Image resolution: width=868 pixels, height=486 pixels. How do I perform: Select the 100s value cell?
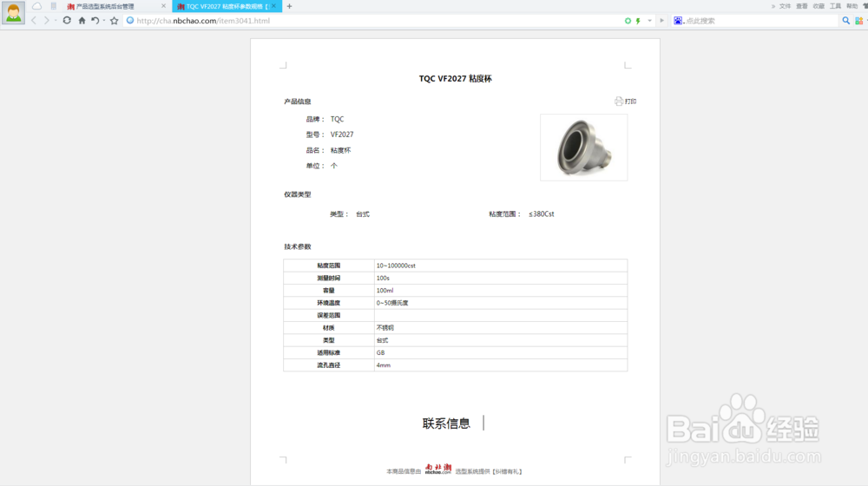(x=501, y=278)
